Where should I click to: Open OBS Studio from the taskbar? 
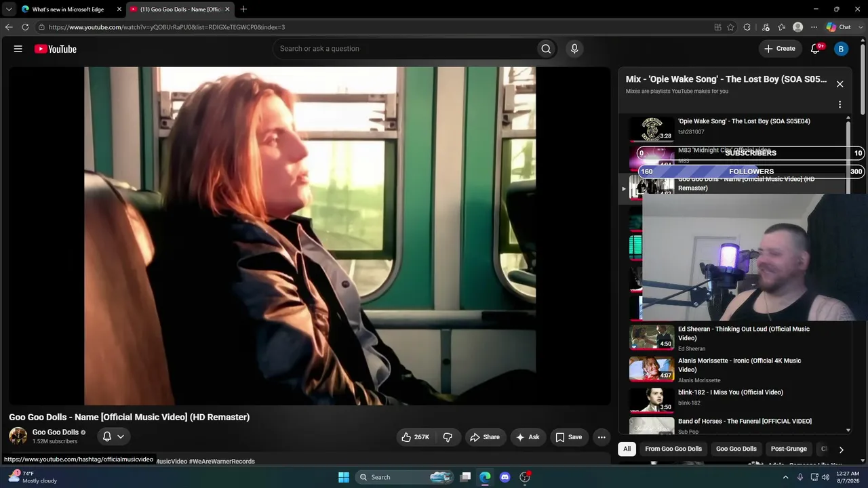(x=524, y=477)
